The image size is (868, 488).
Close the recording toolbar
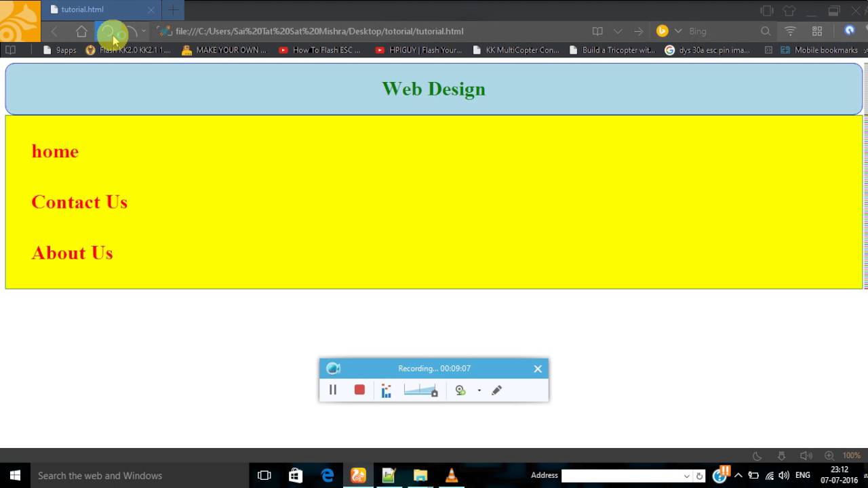(538, 369)
